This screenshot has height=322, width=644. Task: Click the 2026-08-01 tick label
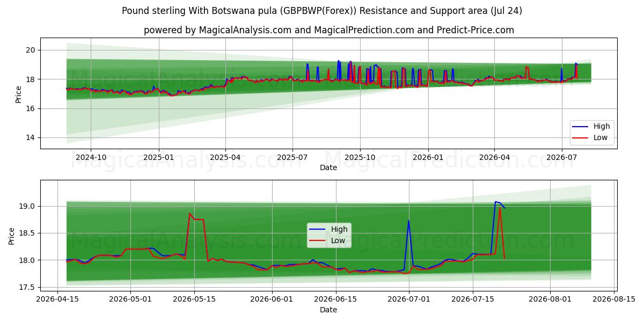pyautogui.click(x=550, y=299)
